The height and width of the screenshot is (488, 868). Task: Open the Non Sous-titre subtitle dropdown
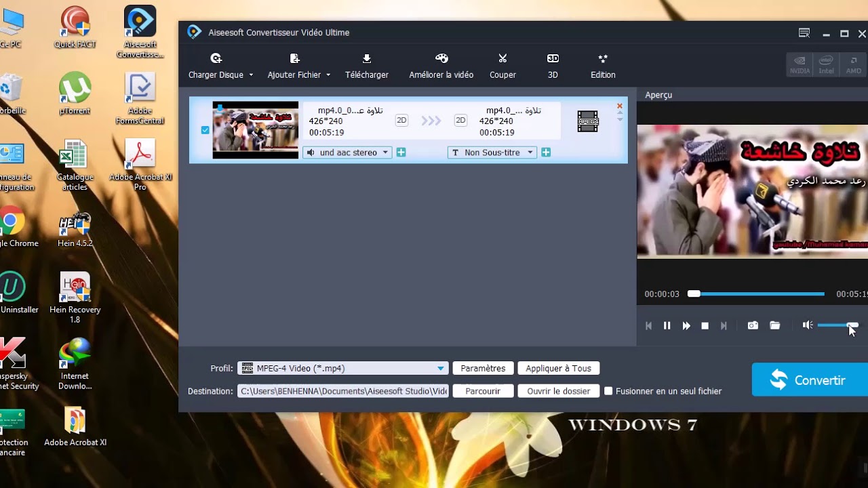tap(492, 152)
